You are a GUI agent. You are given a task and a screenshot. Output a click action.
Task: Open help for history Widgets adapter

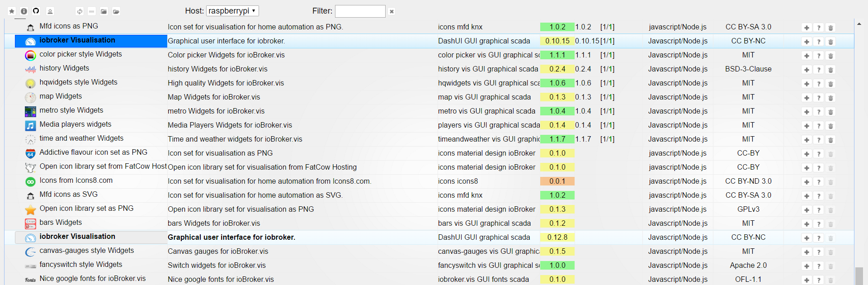click(819, 70)
